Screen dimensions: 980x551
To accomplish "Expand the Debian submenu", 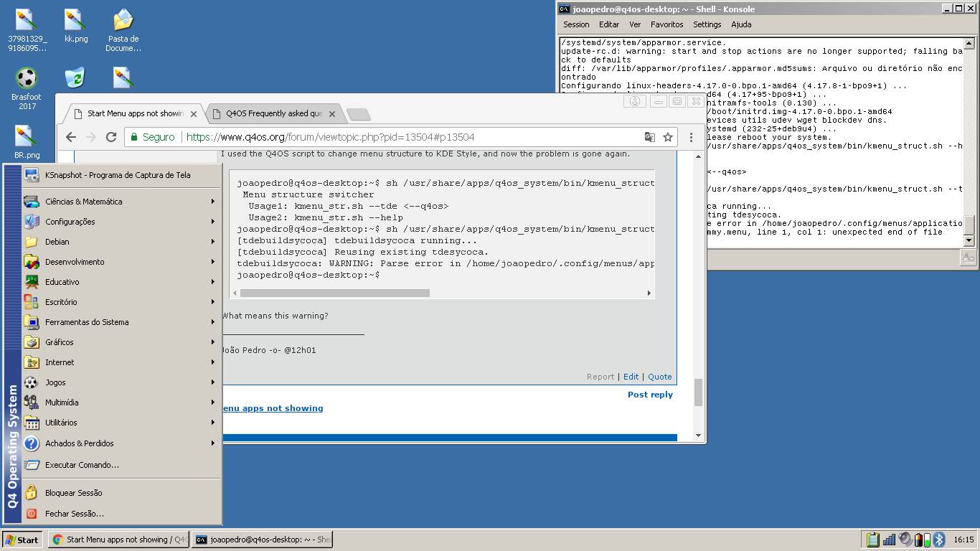I will tap(121, 242).
